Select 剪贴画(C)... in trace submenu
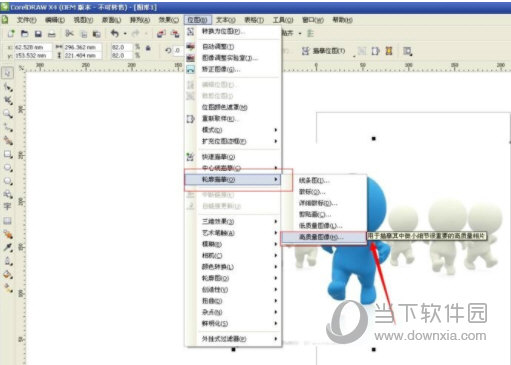This screenshot has height=365, width=511. 323,214
